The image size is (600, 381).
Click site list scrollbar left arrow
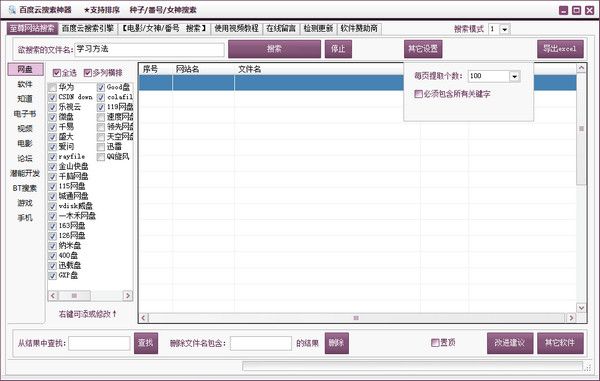(53, 296)
